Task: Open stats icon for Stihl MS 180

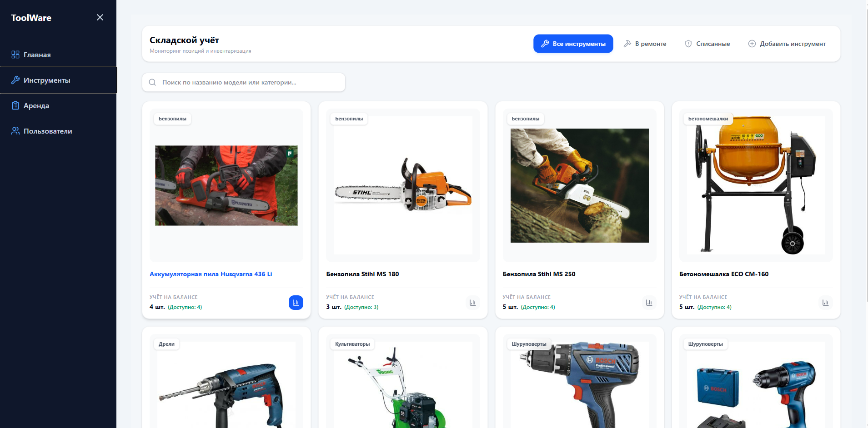Action: tap(472, 303)
